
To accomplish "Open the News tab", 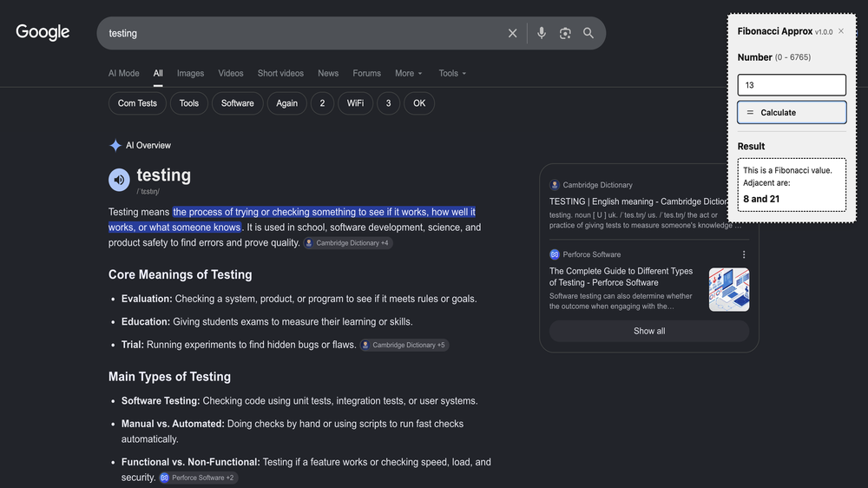I will 328,73.
